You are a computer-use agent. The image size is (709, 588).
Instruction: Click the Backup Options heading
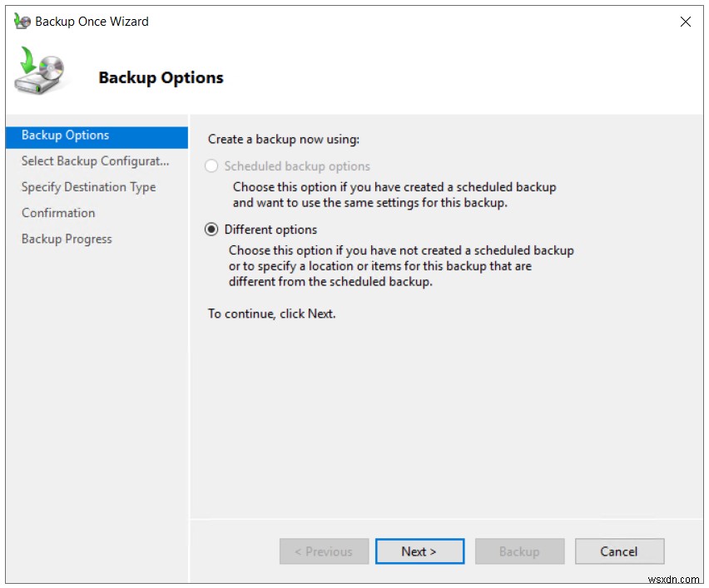161,77
